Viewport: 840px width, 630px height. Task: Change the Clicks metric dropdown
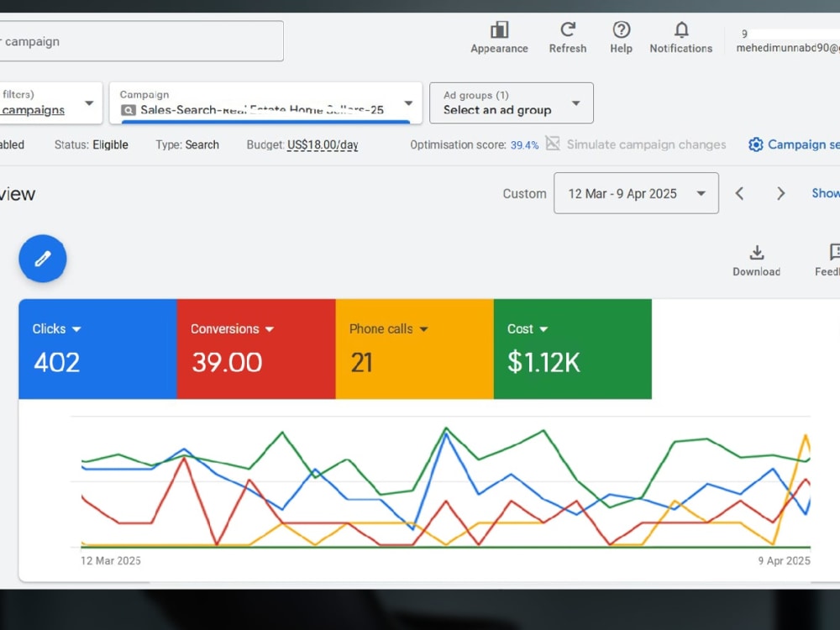coord(76,329)
